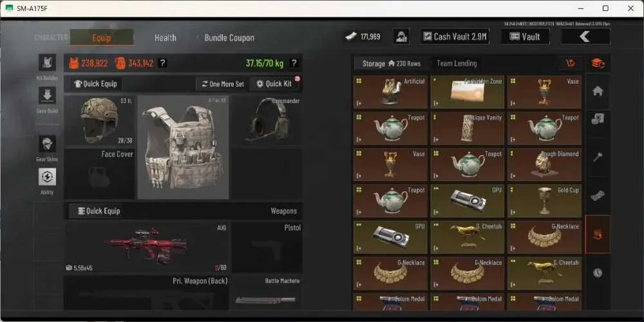Select the supplies boxes category sidebar icon
This screenshot has height=322, width=644.
(x=598, y=120)
